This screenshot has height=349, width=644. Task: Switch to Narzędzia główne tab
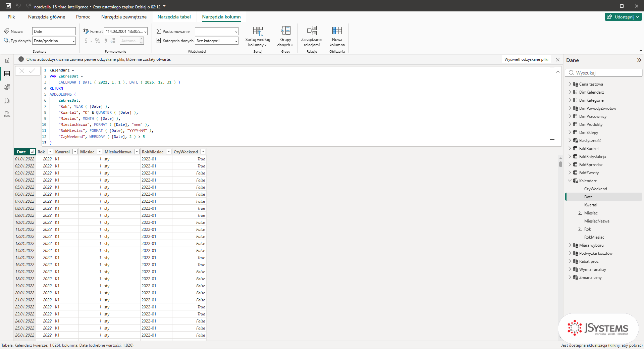pos(47,17)
